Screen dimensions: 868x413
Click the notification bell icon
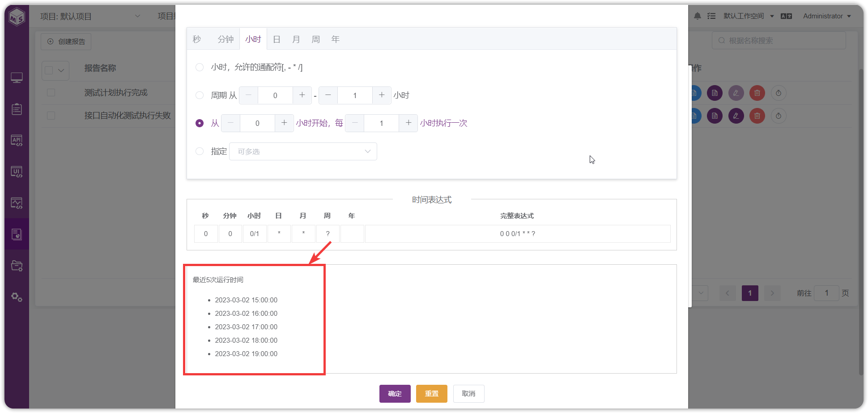(x=698, y=16)
